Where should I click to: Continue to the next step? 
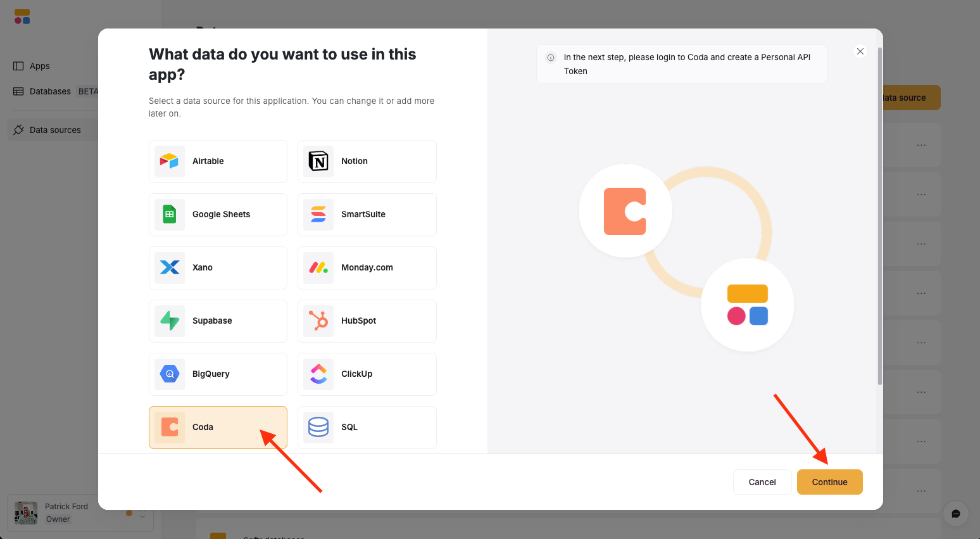pyautogui.click(x=830, y=482)
